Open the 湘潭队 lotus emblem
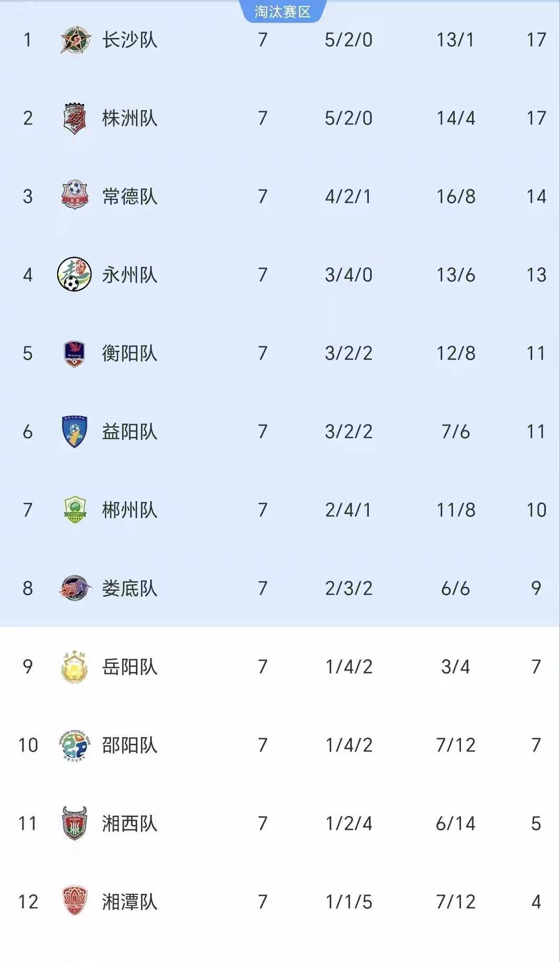This screenshot has height=962, width=560. click(x=74, y=901)
